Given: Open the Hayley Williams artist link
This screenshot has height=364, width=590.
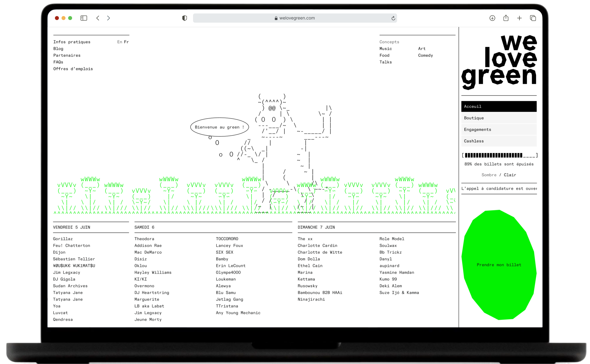Looking at the screenshot, I should coord(153,273).
